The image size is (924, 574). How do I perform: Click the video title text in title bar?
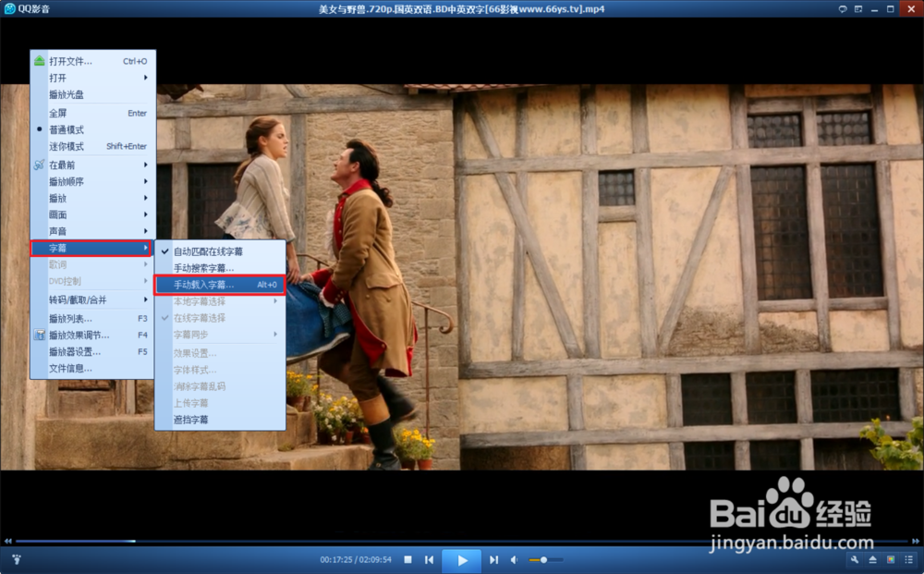tap(461, 9)
